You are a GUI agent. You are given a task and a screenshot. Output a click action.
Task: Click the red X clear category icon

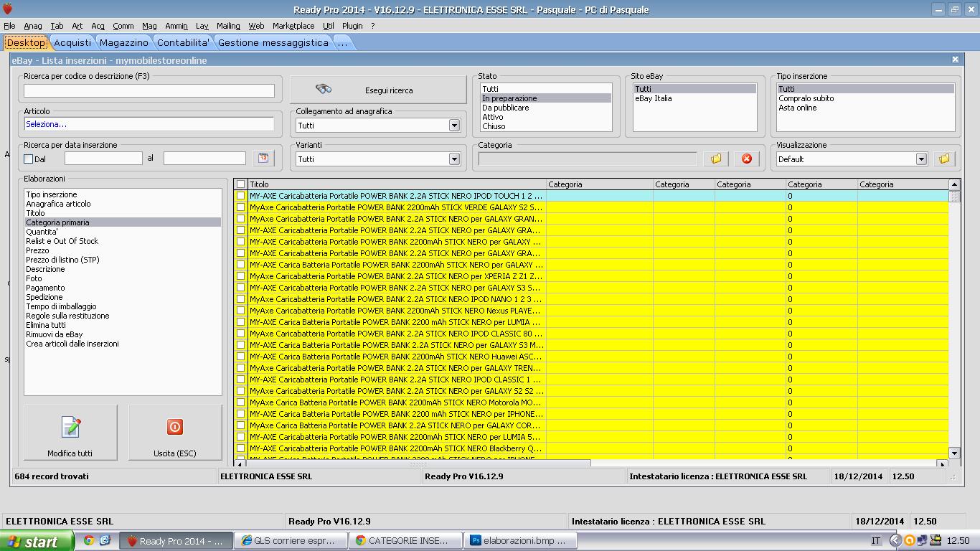pyautogui.click(x=746, y=159)
